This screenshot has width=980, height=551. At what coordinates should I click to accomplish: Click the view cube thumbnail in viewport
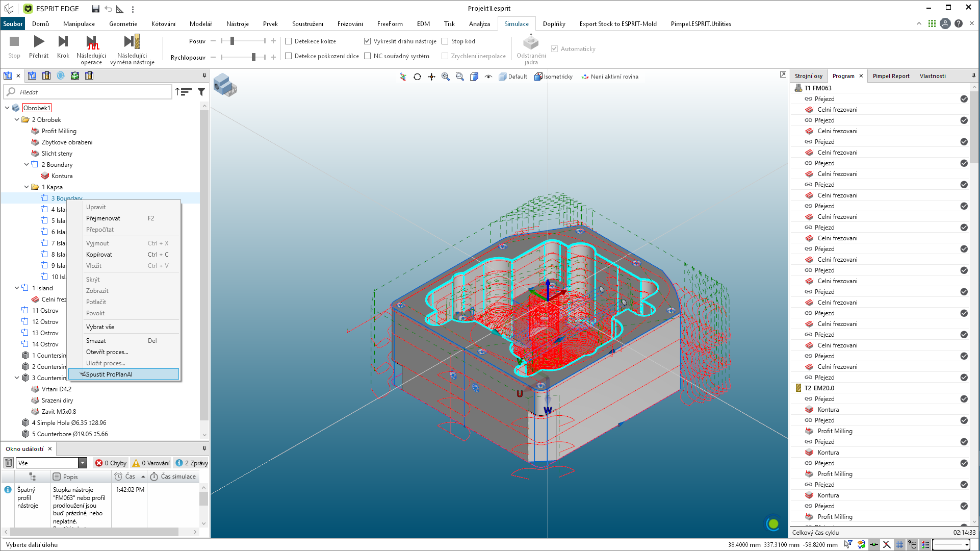(x=225, y=85)
